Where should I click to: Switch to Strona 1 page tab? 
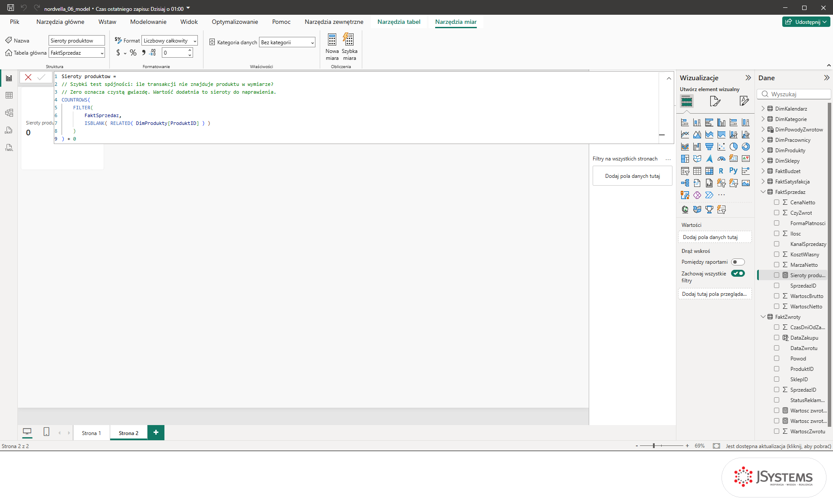[x=91, y=433]
